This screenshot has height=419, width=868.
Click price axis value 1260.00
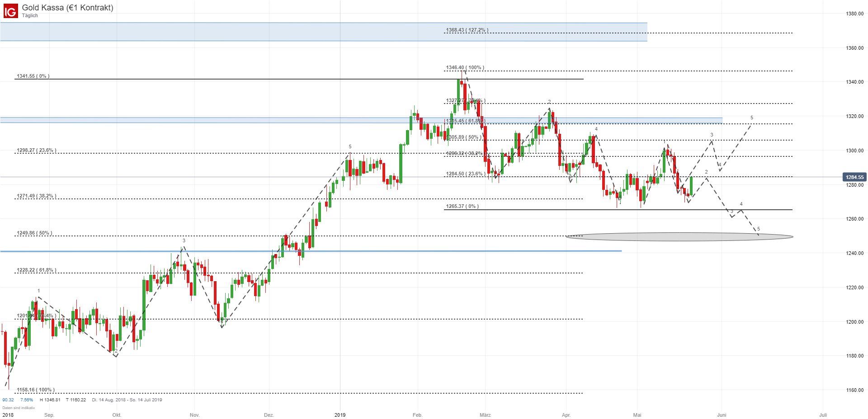pos(854,219)
